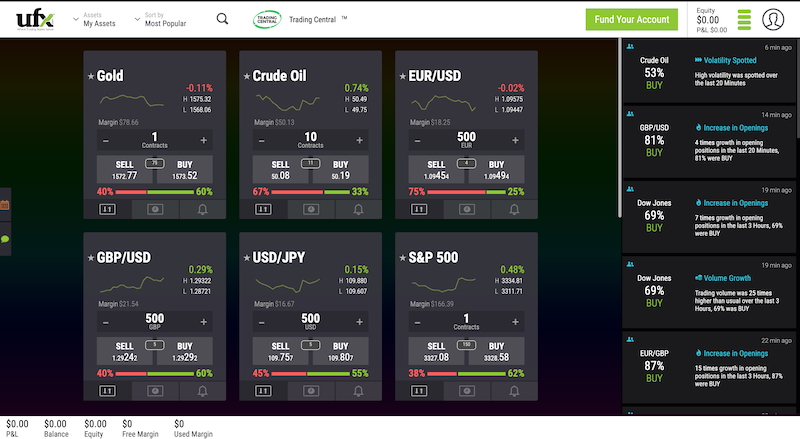Buy S&P 500 at 3328.58

496,351
